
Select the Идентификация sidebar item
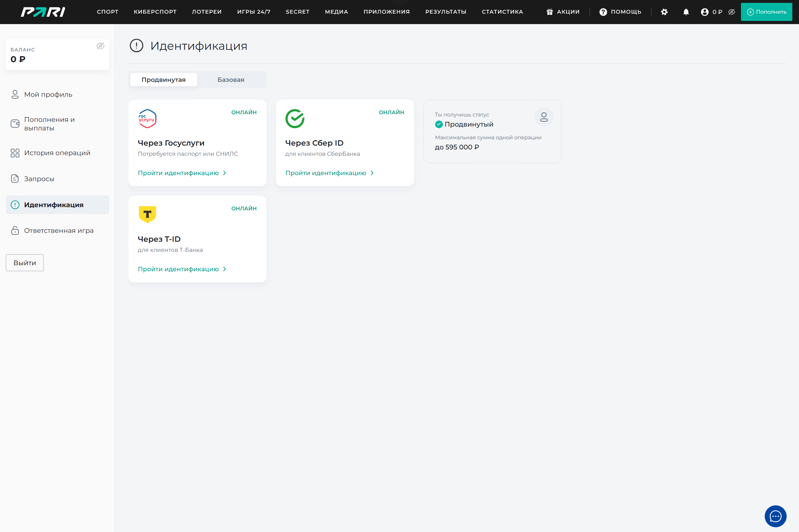pyautogui.click(x=57, y=205)
